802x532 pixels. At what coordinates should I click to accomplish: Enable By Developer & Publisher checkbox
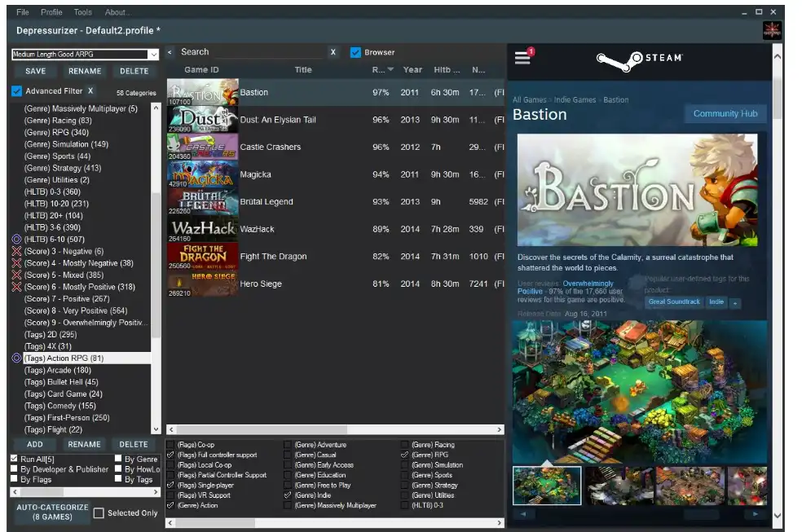pyautogui.click(x=14, y=468)
